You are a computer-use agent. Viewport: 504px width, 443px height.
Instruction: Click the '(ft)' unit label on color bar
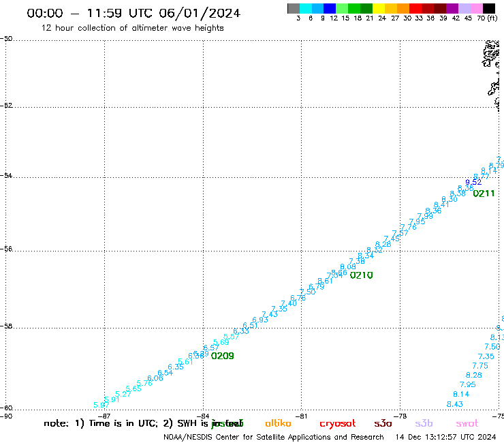coord(492,18)
